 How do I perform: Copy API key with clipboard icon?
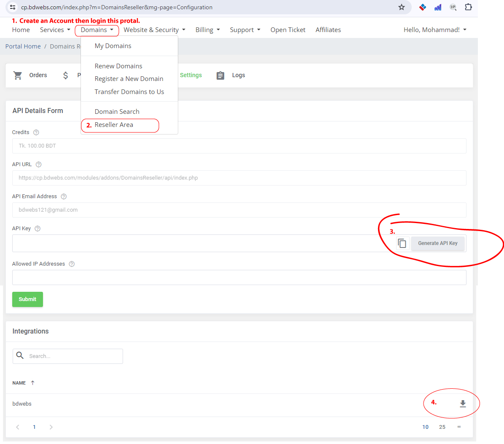402,243
